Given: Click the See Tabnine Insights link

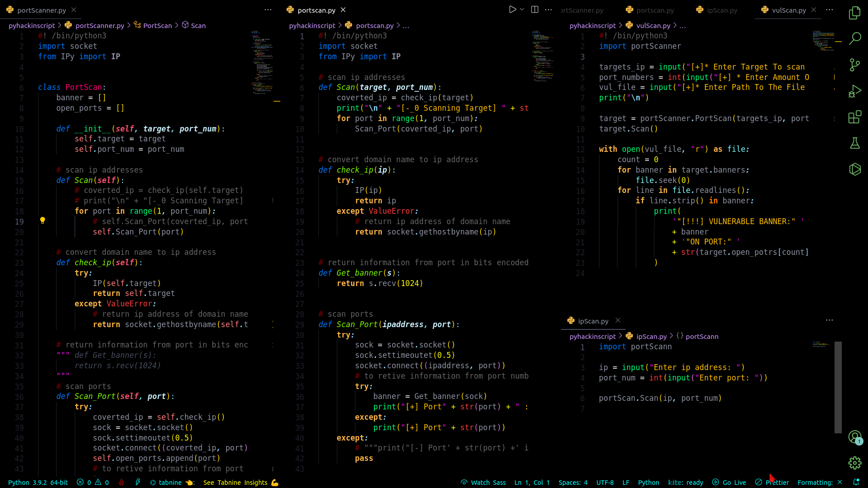Looking at the screenshot, I should pyautogui.click(x=235, y=482).
